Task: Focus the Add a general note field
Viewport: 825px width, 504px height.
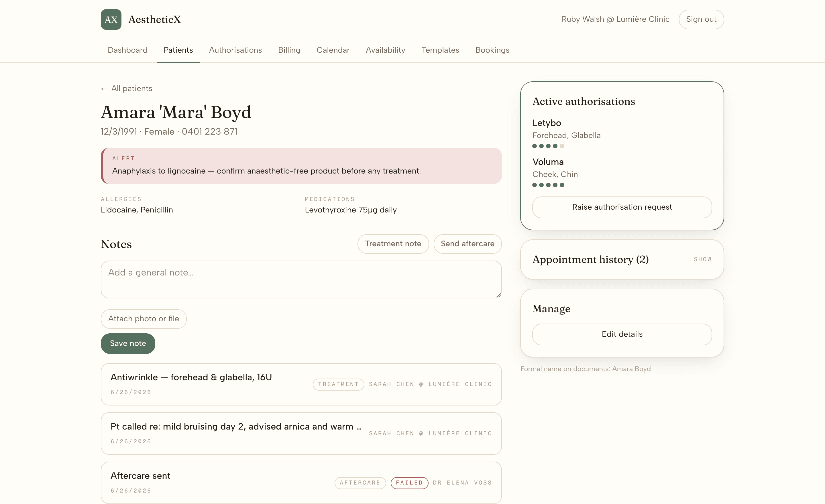Action: 301,279
